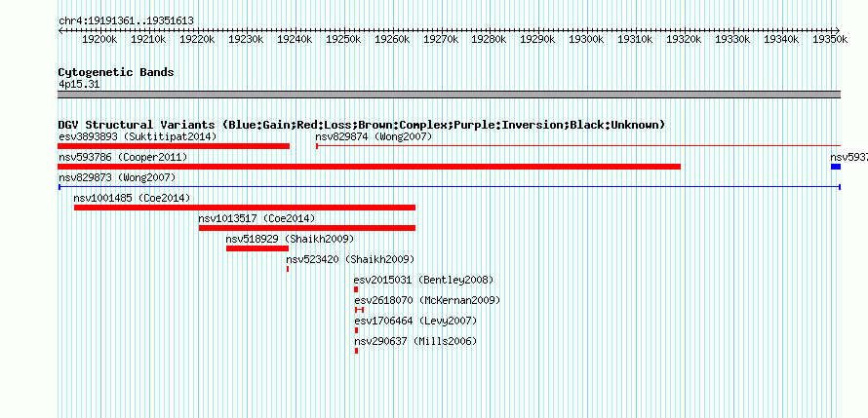Click the 19230k ruler tick label
Screen dimensions: 868x418
[247, 39]
